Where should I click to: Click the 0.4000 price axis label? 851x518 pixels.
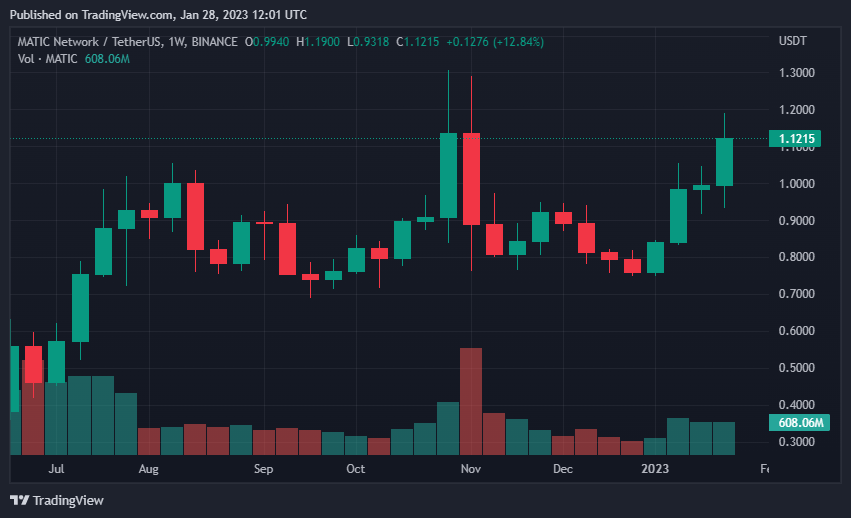(x=797, y=405)
